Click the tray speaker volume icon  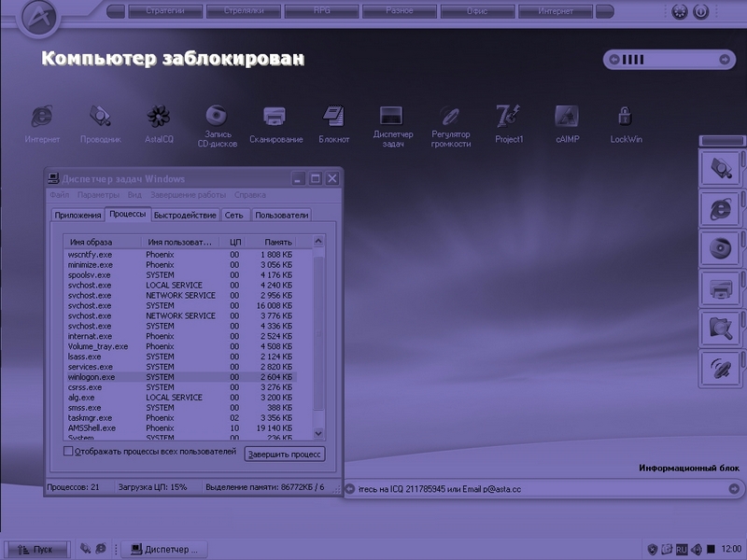tap(696, 550)
